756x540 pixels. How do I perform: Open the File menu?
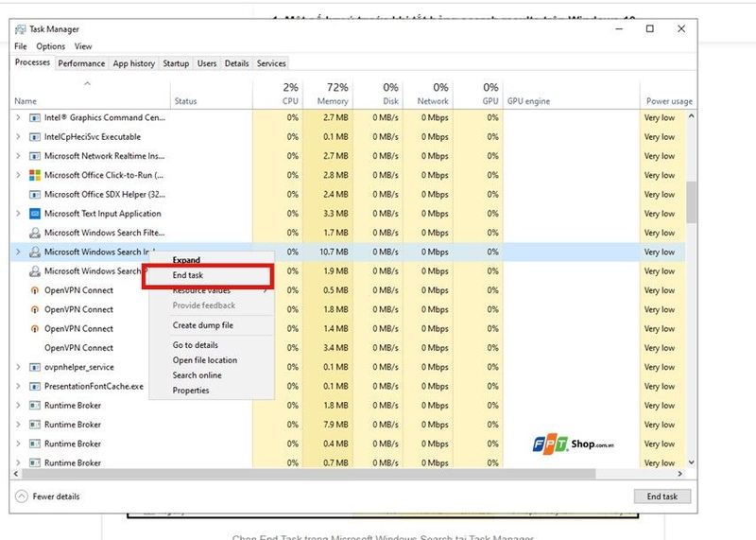pos(21,46)
